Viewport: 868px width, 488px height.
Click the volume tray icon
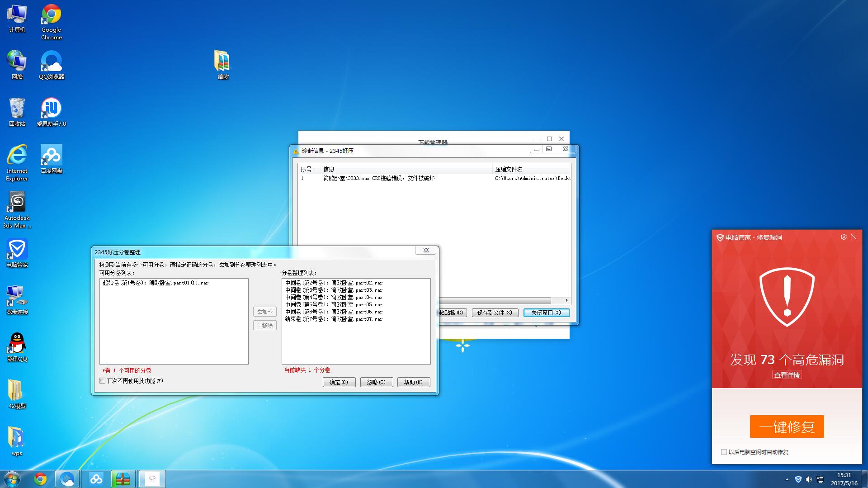[809, 479]
